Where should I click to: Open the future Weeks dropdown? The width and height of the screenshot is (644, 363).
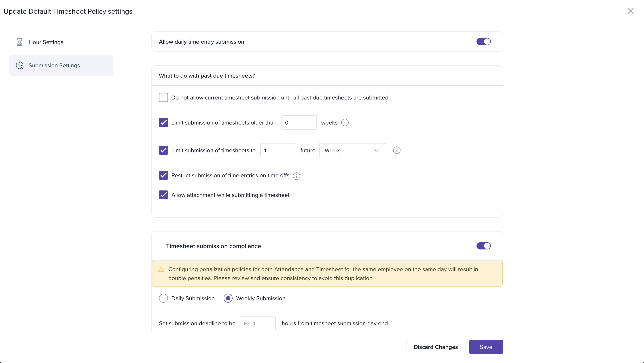[x=352, y=150]
